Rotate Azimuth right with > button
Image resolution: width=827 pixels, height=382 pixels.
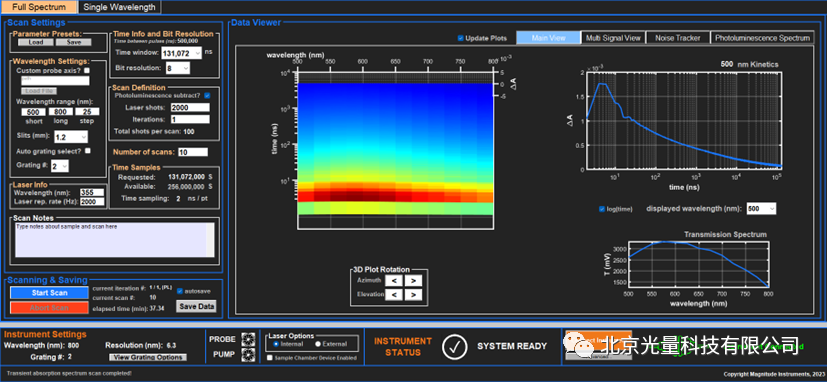(x=414, y=280)
